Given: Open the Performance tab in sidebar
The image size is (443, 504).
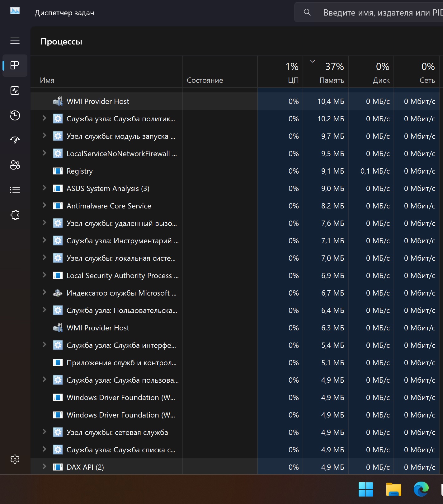Looking at the screenshot, I should (x=15, y=91).
